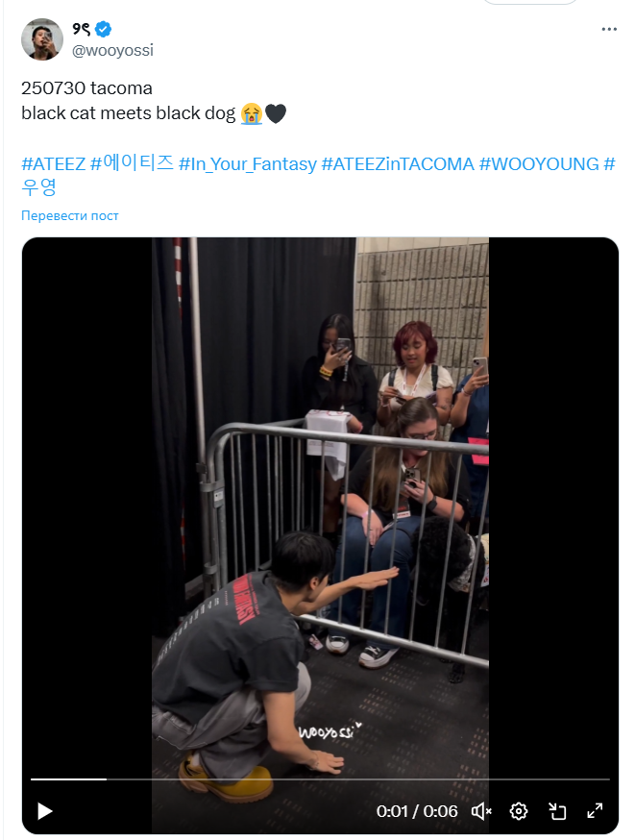This screenshot has height=840, width=635.
Task: Click the #ATEEZ hashtag
Action: pyautogui.click(x=54, y=163)
